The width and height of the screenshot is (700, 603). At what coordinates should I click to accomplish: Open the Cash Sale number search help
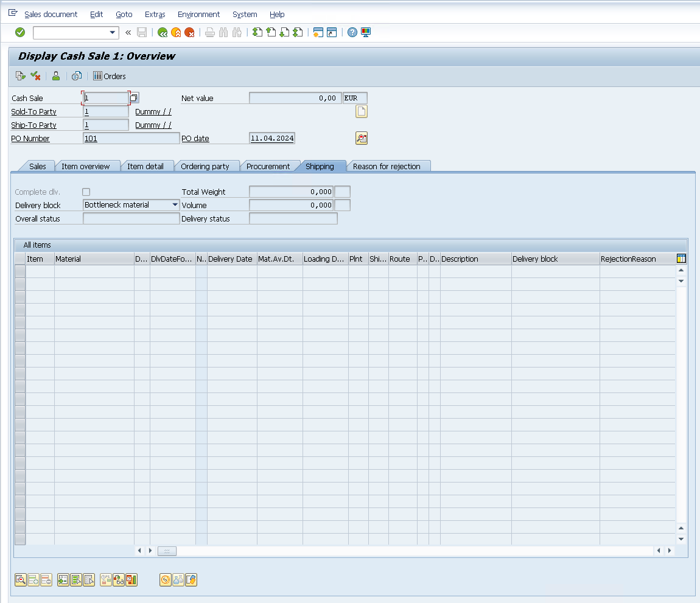[135, 98]
